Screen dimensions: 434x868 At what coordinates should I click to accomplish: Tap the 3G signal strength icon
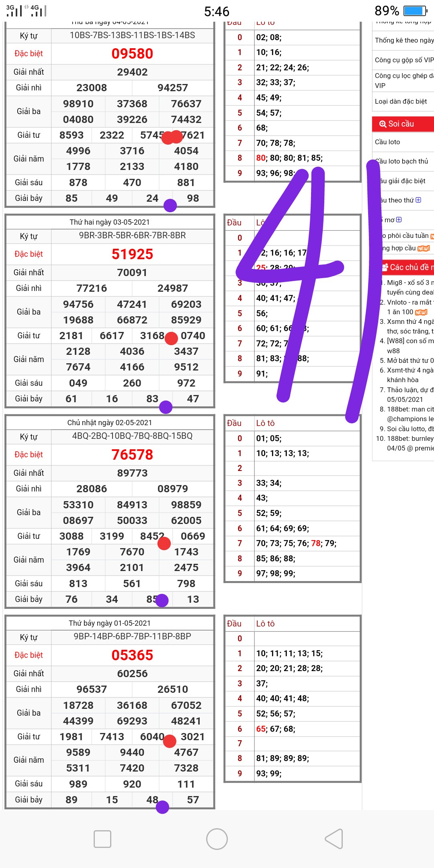tap(14, 10)
